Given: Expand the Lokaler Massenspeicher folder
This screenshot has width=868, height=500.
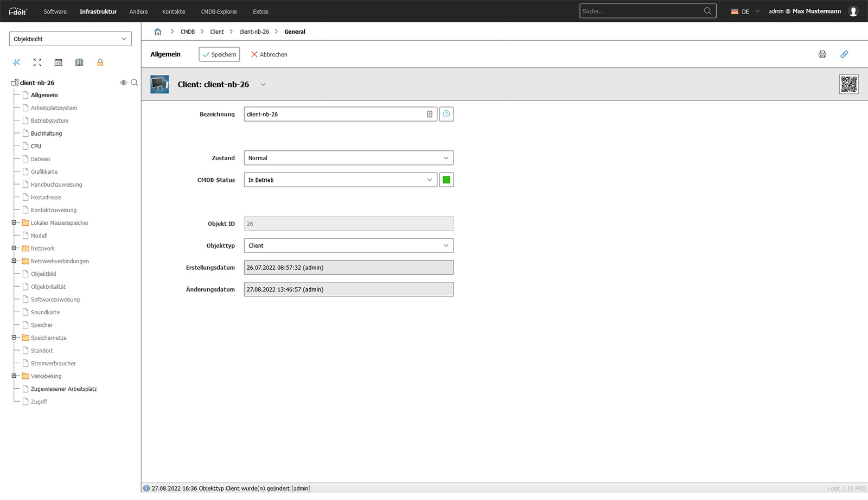Looking at the screenshot, I should tap(14, 223).
